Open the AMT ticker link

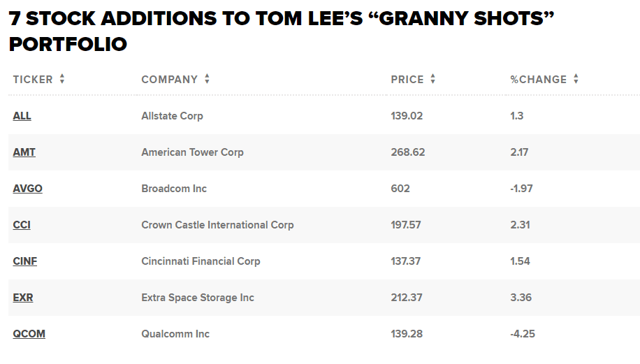[24, 152]
